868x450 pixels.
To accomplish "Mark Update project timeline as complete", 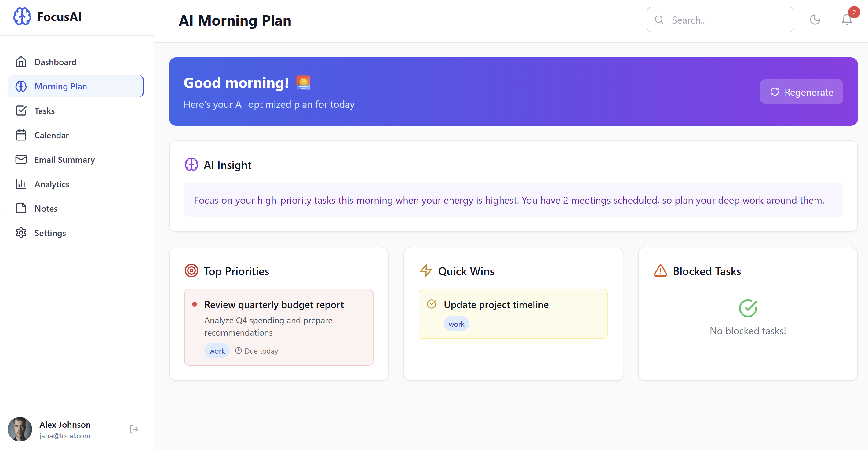I will (x=432, y=304).
